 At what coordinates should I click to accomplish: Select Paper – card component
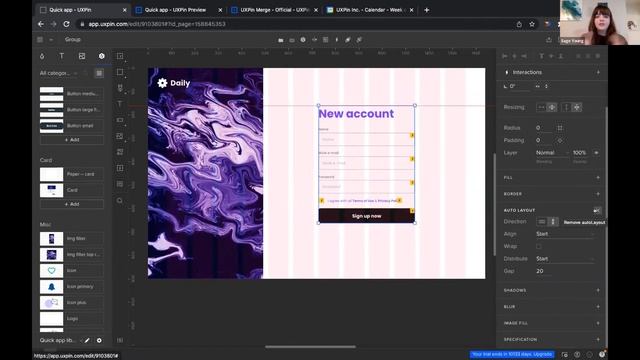click(71, 174)
